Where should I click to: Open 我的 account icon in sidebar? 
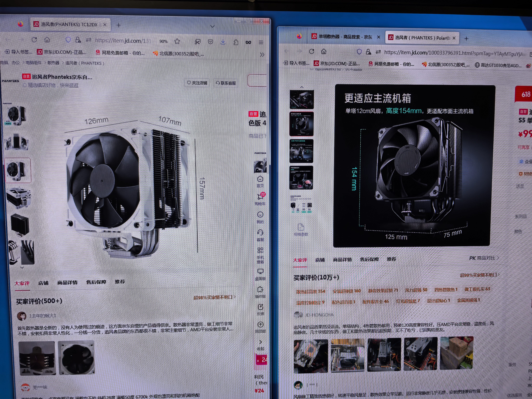tap(260, 217)
